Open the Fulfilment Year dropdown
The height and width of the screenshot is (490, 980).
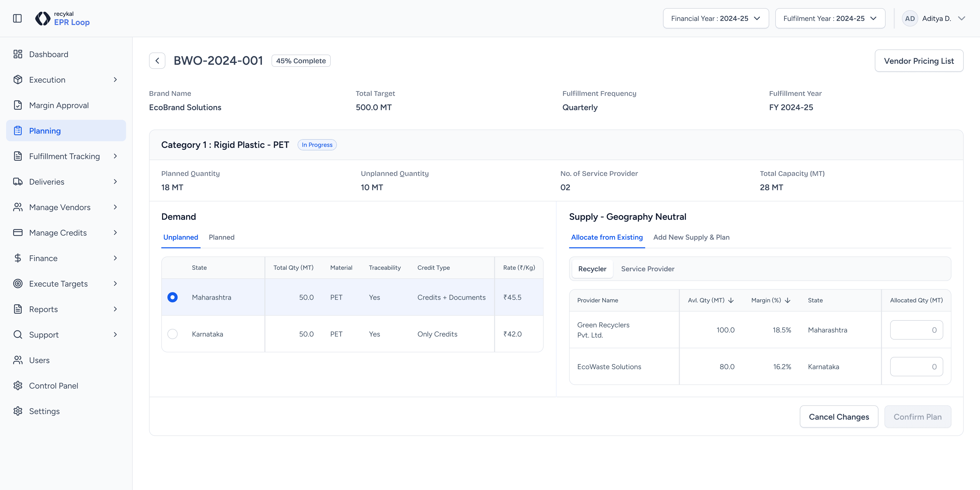[830, 18]
